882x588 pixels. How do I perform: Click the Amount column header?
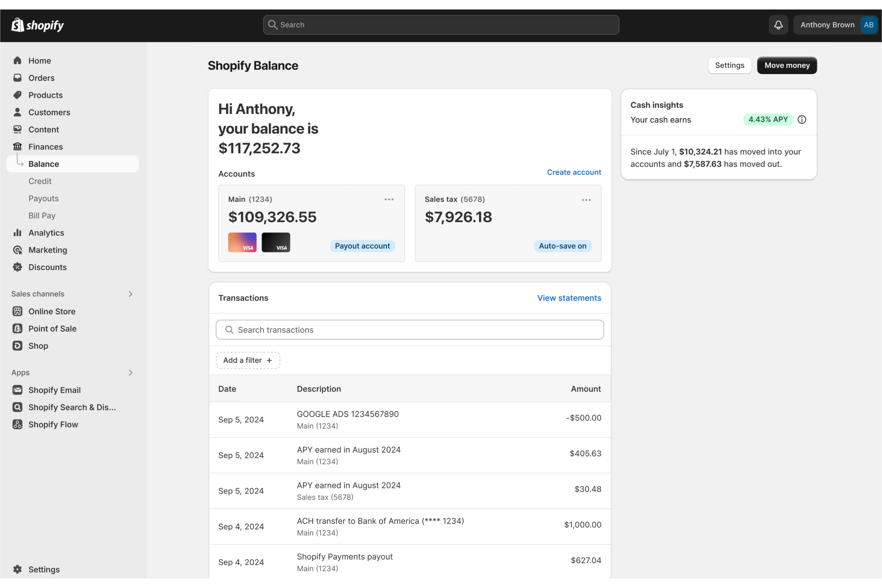[x=586, y=389]
